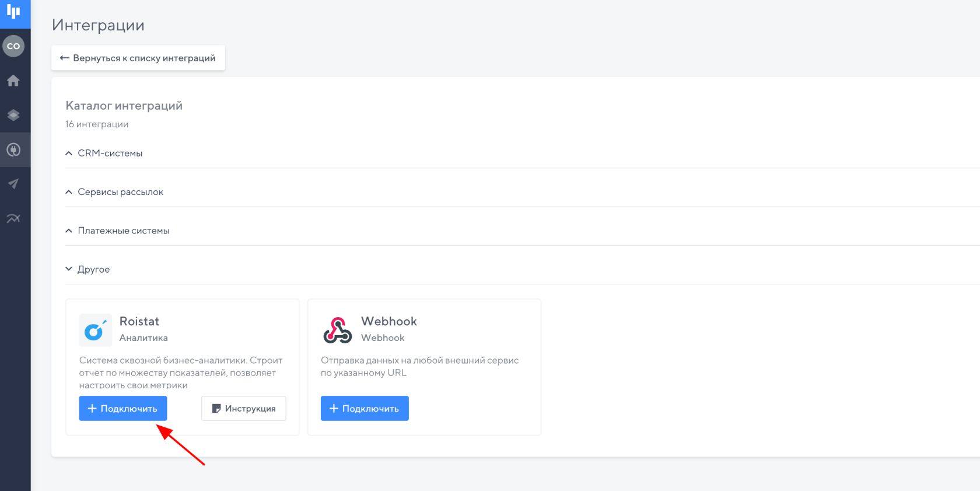Select the plug integrations sidebar icon
The width and height of the screenshot is (980, 491).
point(13,150)
